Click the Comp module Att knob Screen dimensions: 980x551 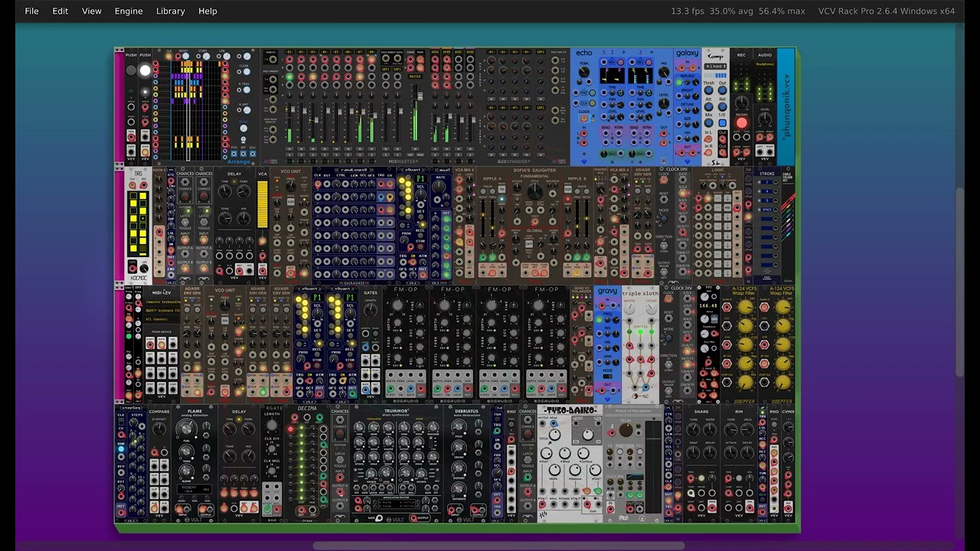tap(709, 106)
